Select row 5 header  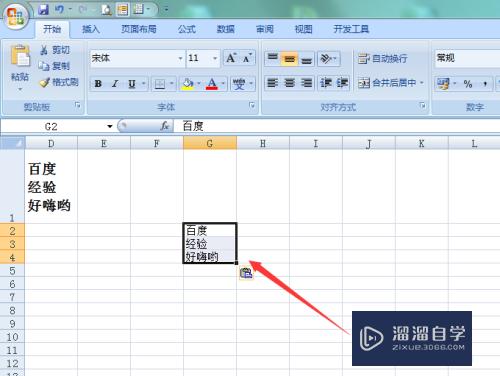click(x=12, y=271)
